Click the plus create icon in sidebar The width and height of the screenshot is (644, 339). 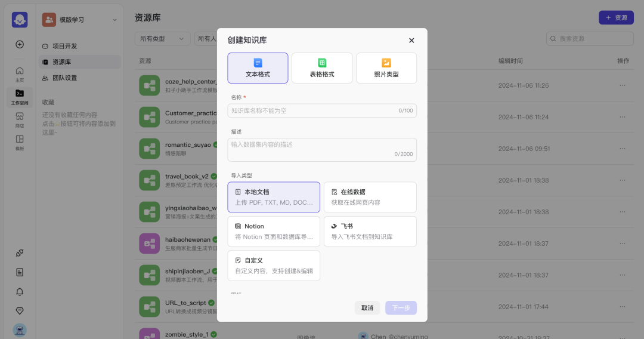click(20, 44)
